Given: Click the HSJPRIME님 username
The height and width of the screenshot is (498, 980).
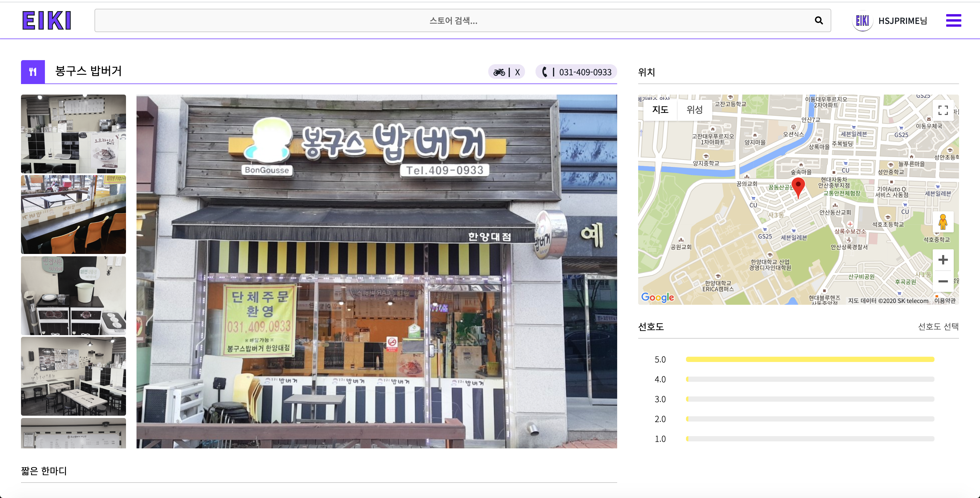Looking at the screenshot, I should 902,21.
